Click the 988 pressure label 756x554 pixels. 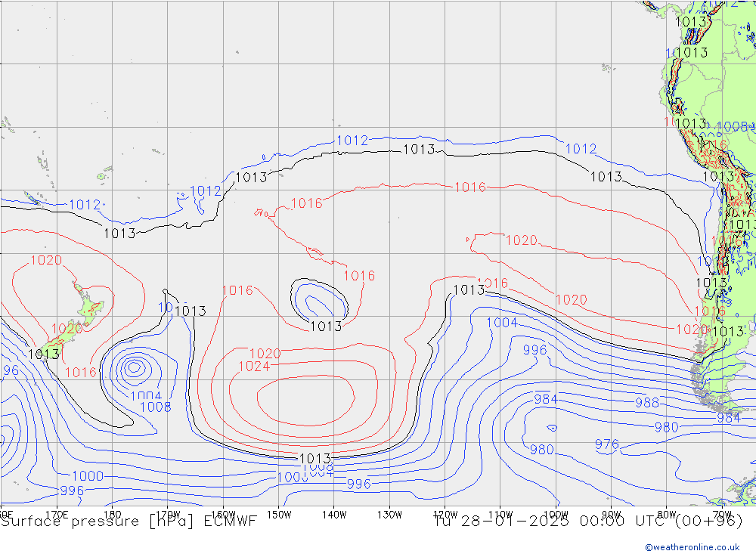click(647, 403)
